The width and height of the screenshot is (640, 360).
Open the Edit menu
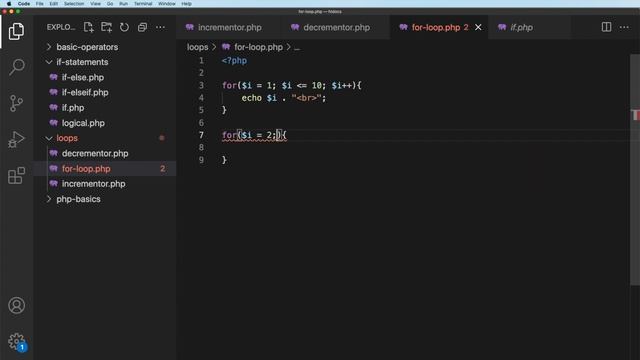click(53, 4)
